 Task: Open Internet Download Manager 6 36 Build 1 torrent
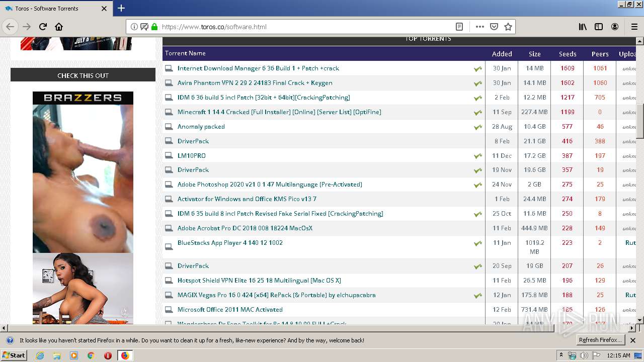pos(258,68)
